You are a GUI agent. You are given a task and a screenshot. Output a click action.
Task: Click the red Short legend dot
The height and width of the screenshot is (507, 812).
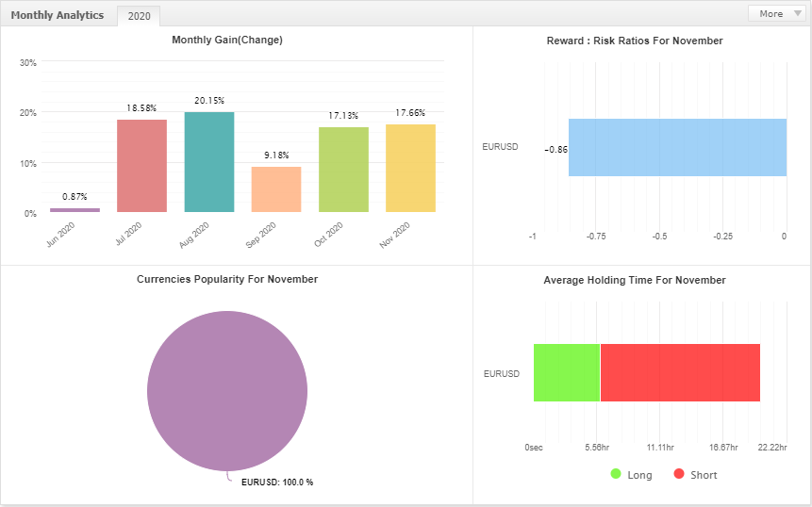(x=679, y=473)
